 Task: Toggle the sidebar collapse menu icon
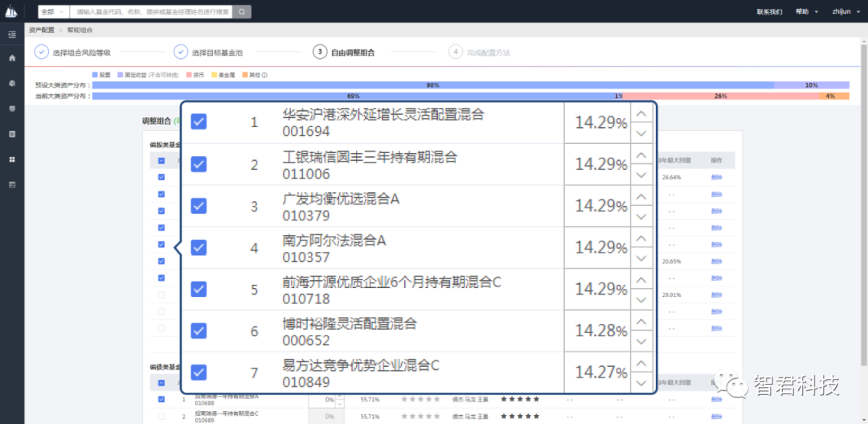click(x=12, y=35)
